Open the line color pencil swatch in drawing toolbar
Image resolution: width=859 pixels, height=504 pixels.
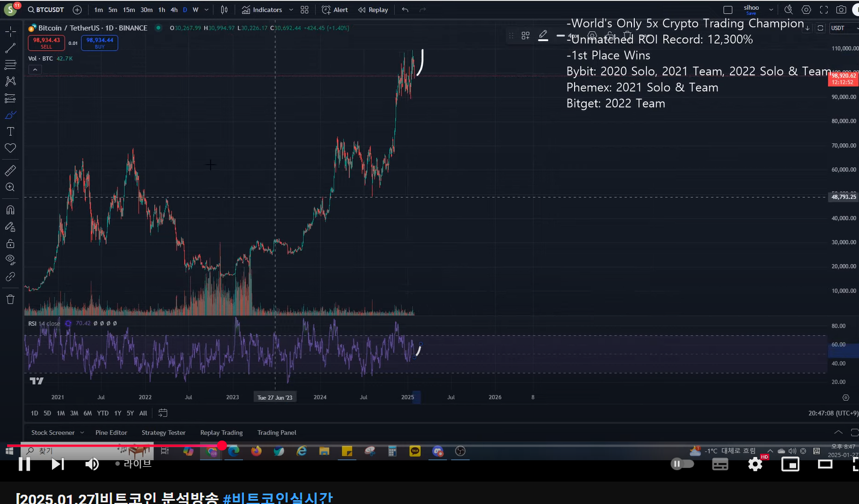click(x=543, y=36)
